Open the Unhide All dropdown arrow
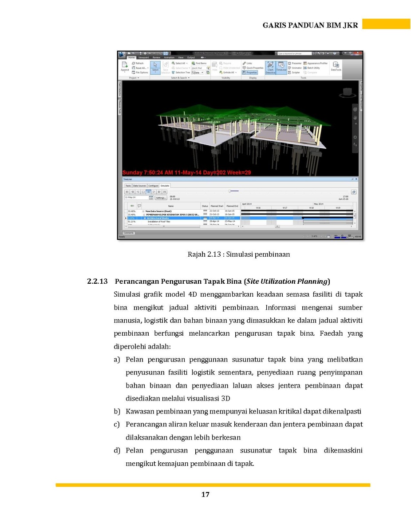 click(236, 72)
